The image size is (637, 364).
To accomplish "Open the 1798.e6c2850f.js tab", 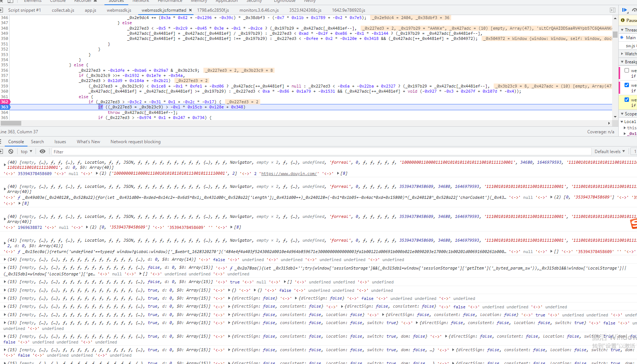I will [x=213, y=10].
